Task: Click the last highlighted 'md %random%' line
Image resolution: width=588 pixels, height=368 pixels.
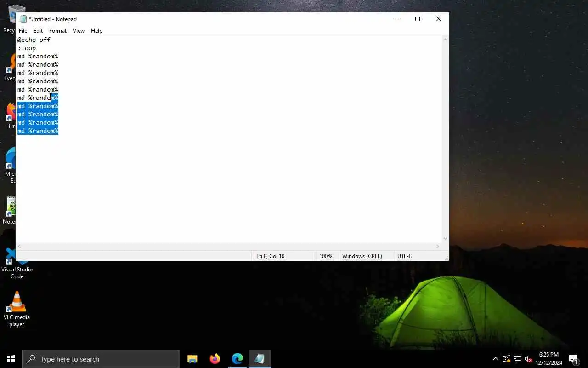Action: (38, 131)
